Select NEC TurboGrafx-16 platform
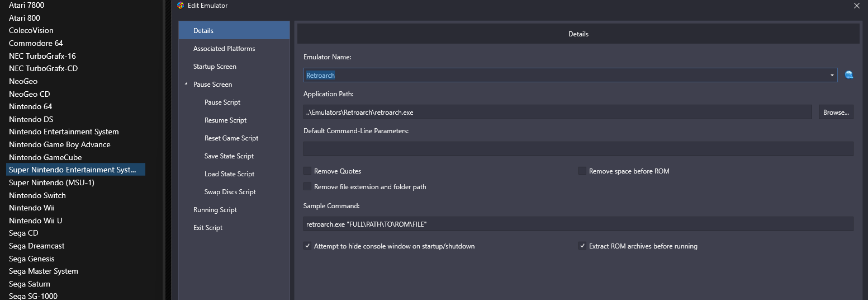Image resolution: width=868 pixels, height=300 pixels. pyautogui.click(x=42, y=56)
